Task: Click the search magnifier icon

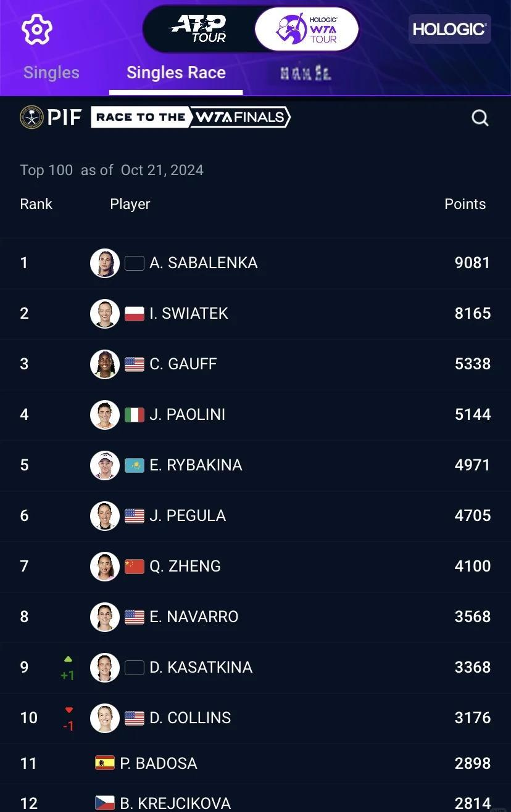Action: (480, 118)
